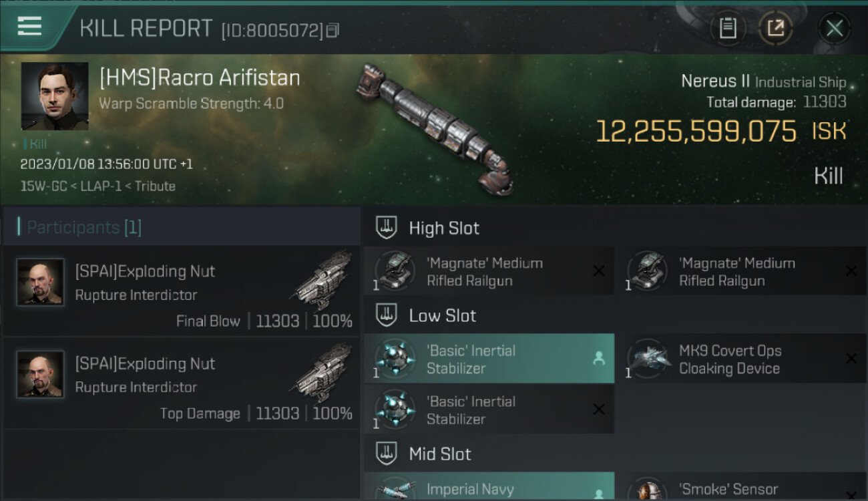Select second 'Magnate' Medium Rifled Railgun
This screenshot has height=501, width=868.
pyautogui.click(x=741, y=271)
